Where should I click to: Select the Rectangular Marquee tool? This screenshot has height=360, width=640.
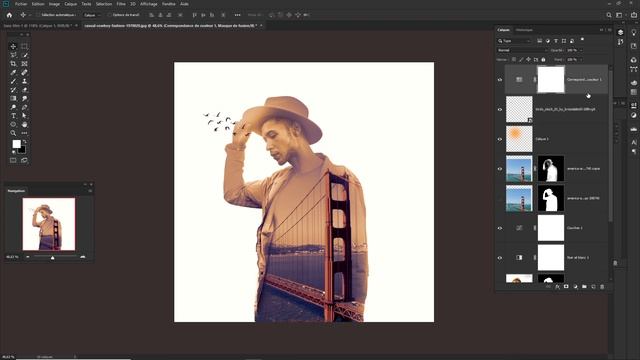tap(24, 46)
